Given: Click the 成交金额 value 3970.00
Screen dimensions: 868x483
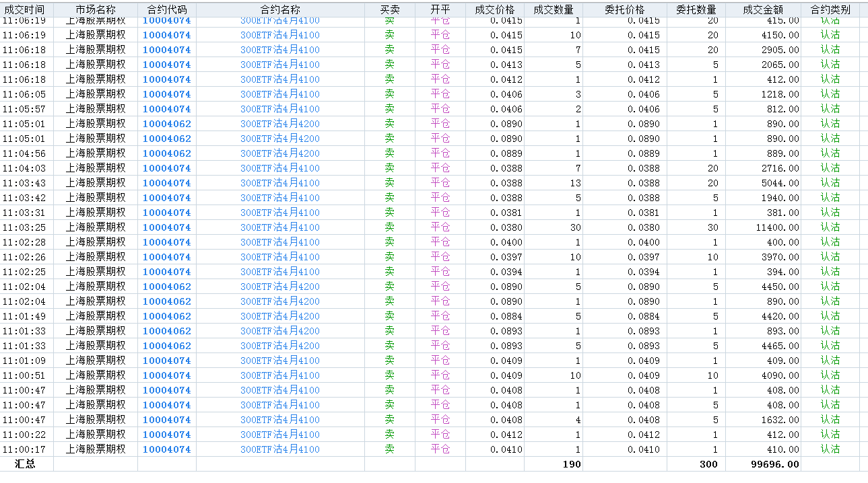Looking at the screenshot, I should pos(780,257).
